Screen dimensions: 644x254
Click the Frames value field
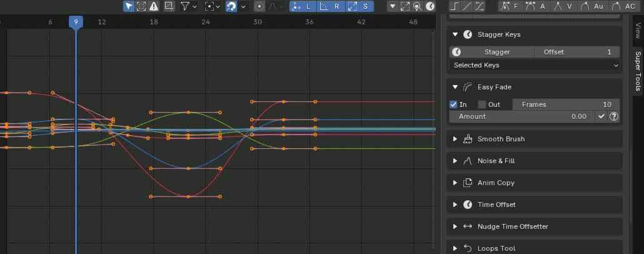click(x=566, y=105)
